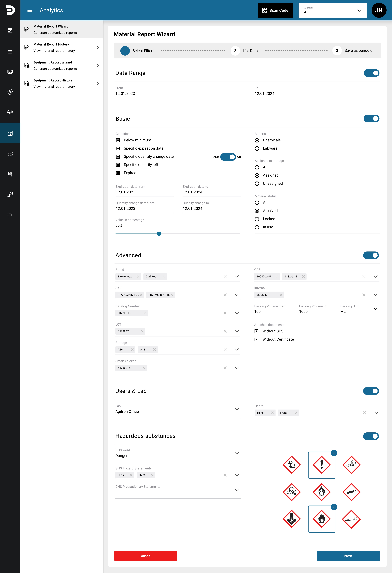
Task: Switch the AND/OR conditions toggle
Action: pyautogui.click(x=228, y=157)
